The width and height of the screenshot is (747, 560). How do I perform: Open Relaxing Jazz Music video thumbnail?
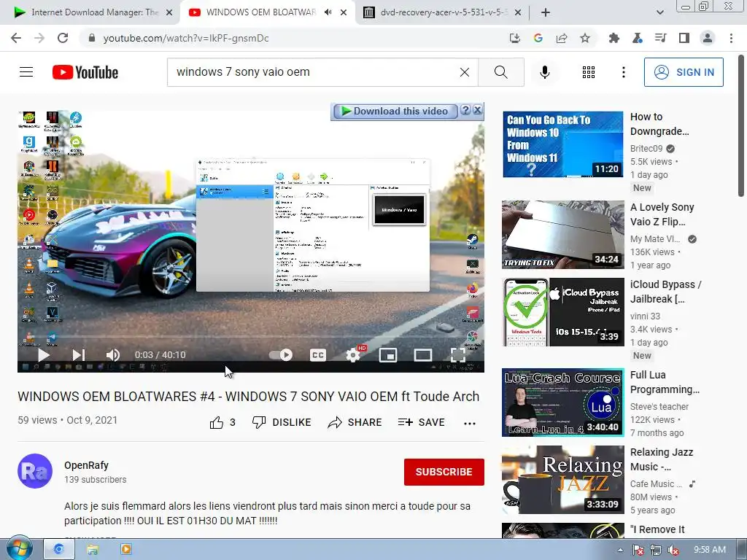point(562,480)
